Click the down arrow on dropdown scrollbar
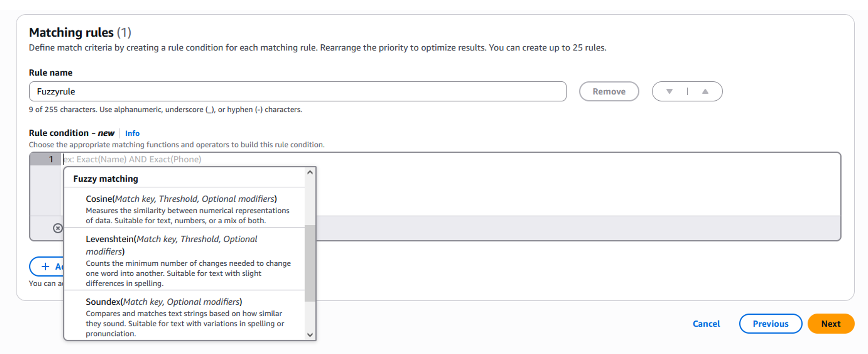868x354 pixels. pyautogui.click(x=309, y=334)
